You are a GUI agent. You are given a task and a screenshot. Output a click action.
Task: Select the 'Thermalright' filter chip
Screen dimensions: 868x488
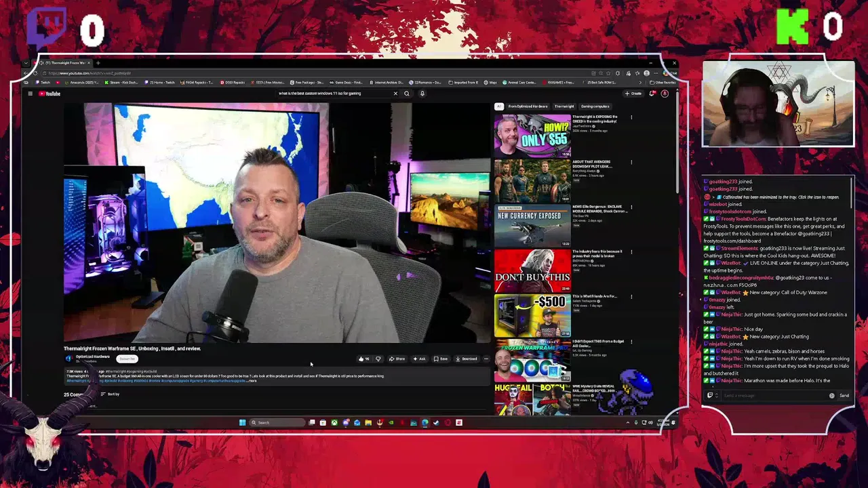pyautogui.click(x=564, y=106)
